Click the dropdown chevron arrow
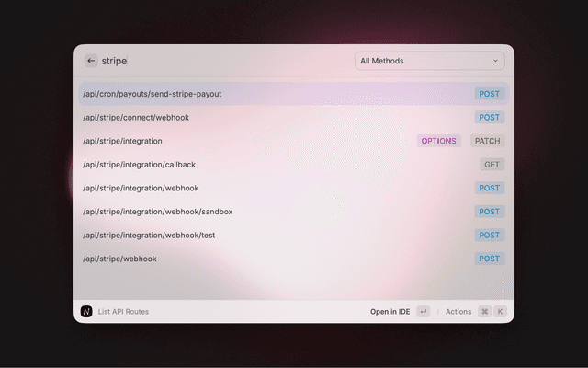Image resolution: width=588 pixels, height=368 pixels. [x=496, y=61]
